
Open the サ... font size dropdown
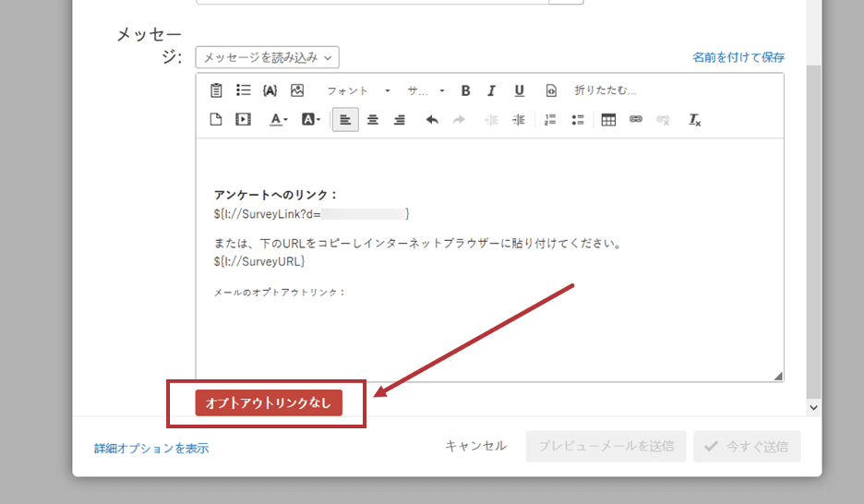pos(426,90)
